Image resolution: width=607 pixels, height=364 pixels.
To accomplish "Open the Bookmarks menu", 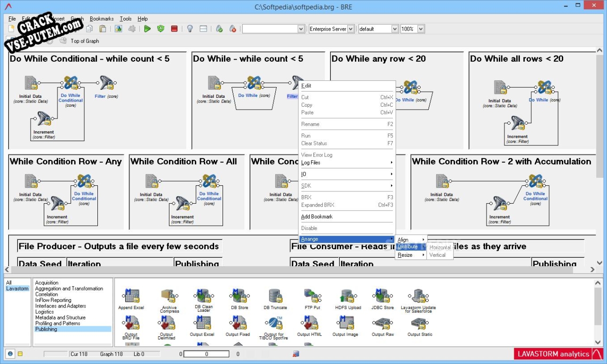I will click(x=101, y=19).
